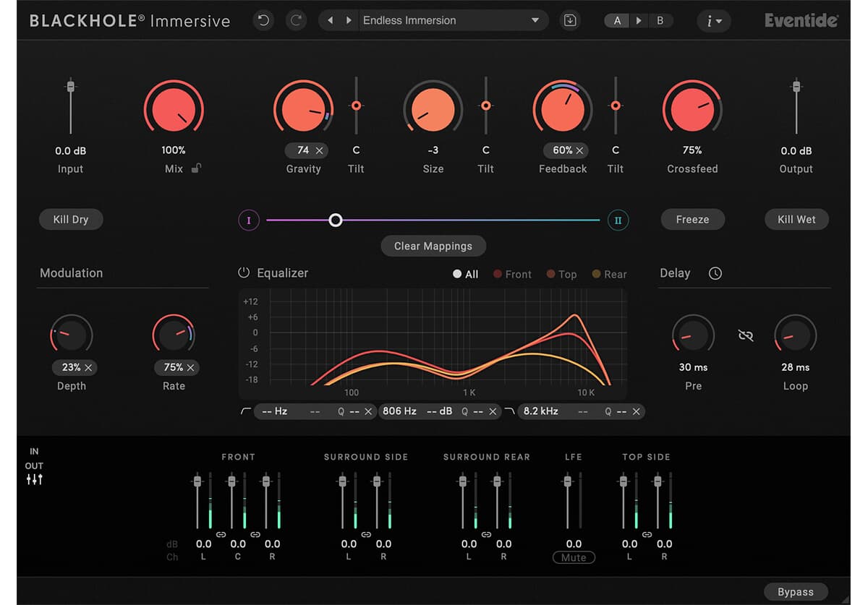868x605 pixels.
Task: Save the current preset via download icon
Action: 571,20
